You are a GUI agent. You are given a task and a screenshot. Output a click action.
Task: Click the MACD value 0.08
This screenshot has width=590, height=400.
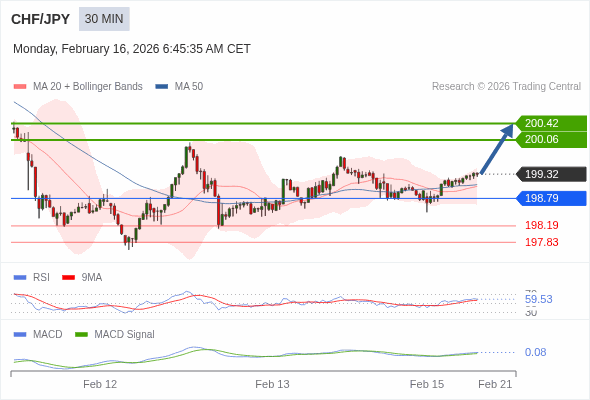click(535, 353)
